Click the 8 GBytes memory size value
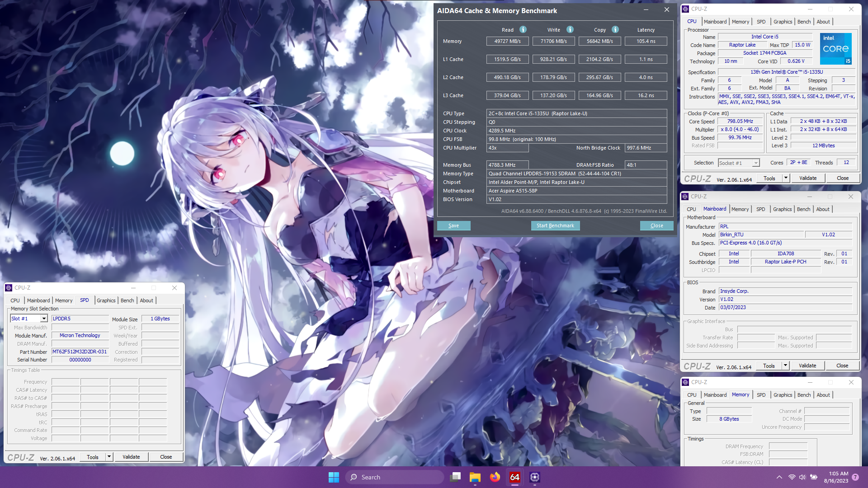 (x=729, y=419)
